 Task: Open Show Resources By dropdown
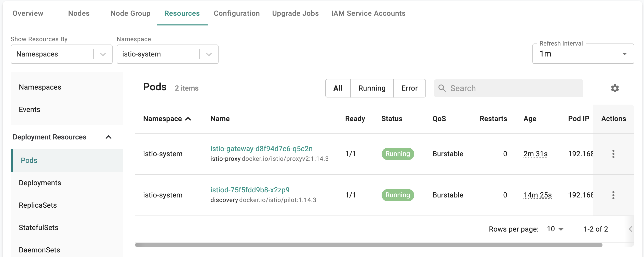coord(62,54)
